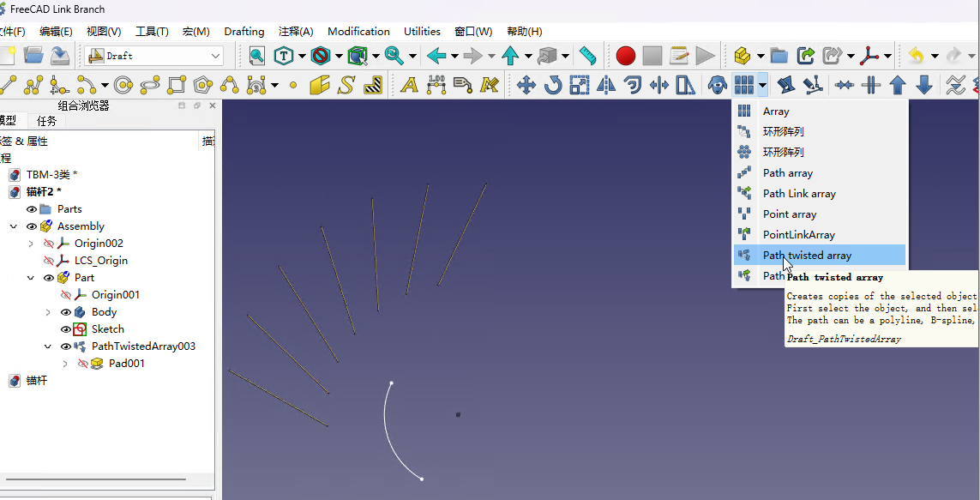Choose Array entry in dropdown
This screenshot has width=980, height=500.
point(819,111)
